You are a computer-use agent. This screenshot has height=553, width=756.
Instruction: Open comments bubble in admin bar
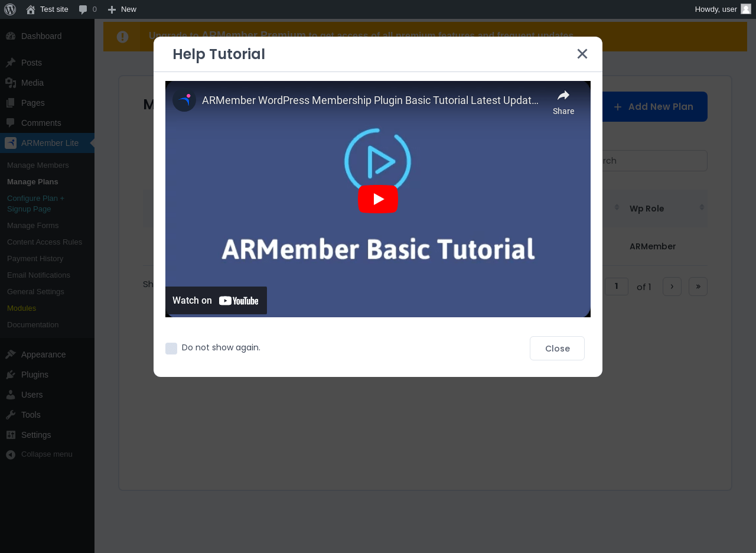click(x=87, y=9)
